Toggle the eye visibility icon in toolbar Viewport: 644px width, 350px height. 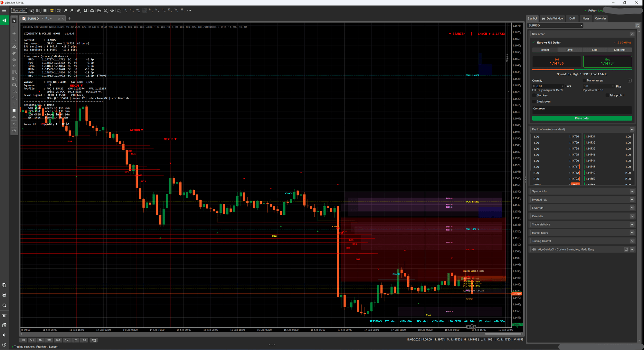112,10
